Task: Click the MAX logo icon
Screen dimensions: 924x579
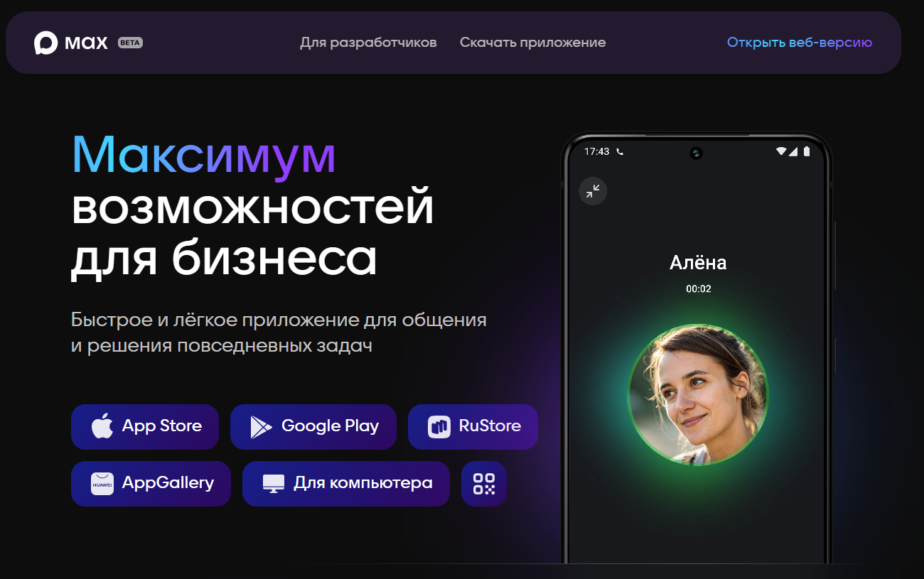Action: pos(45,43)
